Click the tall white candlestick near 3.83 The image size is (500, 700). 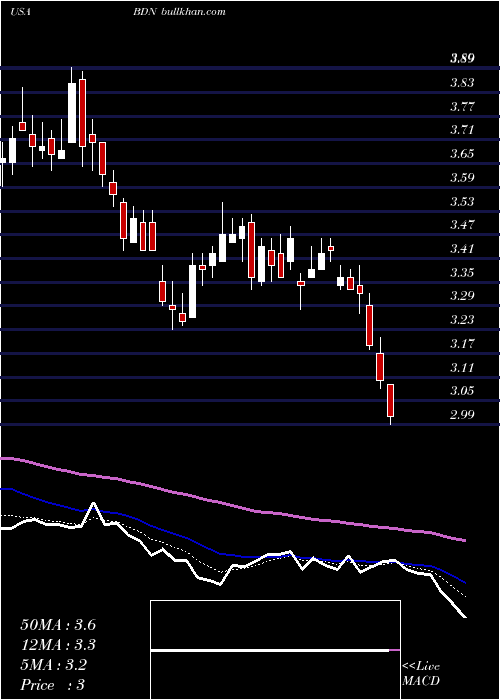(x=72, y=112)
